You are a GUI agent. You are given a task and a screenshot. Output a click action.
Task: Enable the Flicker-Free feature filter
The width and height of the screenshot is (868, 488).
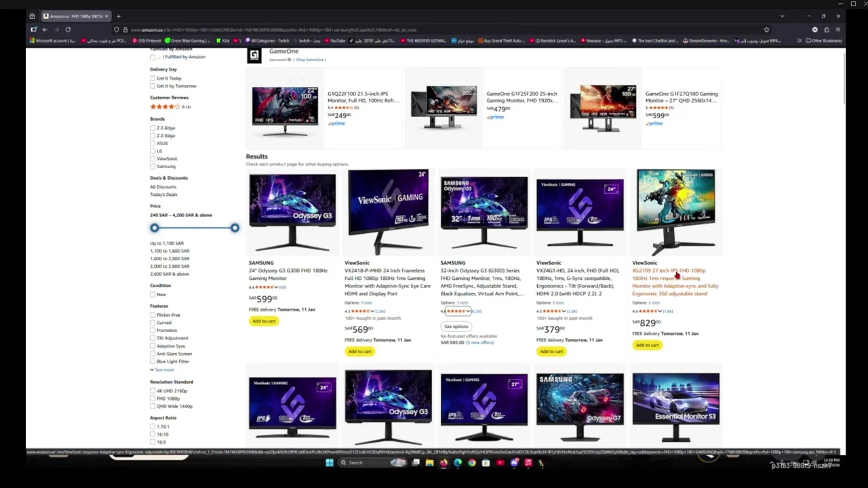(x=153, y=315)
